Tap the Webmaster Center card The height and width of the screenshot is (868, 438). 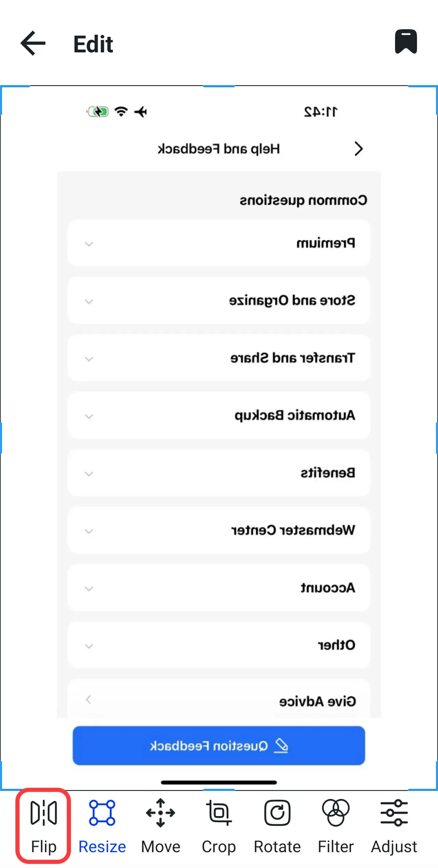click(219, 530)
